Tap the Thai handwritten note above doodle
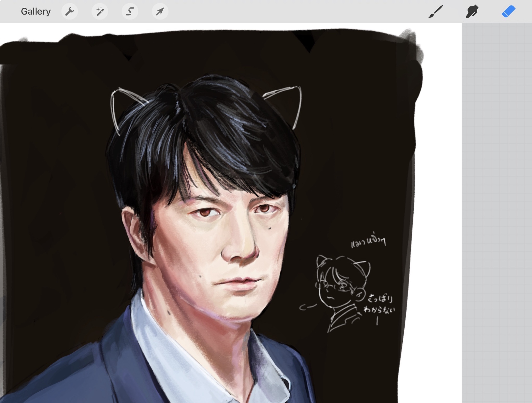Image resolution: width=532 pixels, height=403 pixels. pos(368,242)
